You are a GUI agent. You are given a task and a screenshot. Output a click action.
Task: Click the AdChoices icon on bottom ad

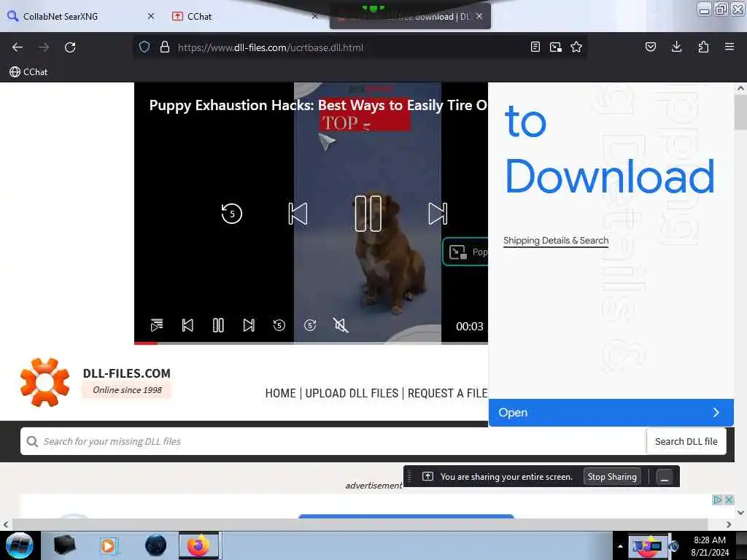(718, 499)
